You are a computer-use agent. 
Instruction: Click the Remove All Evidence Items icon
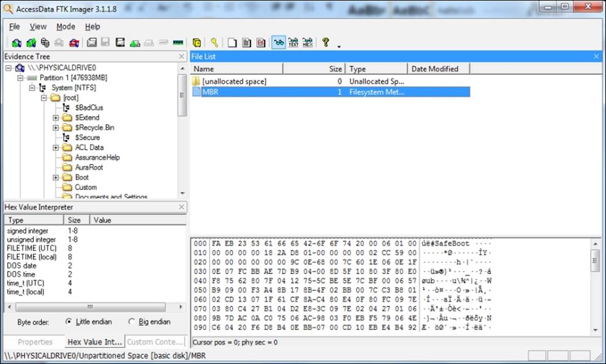74,43
